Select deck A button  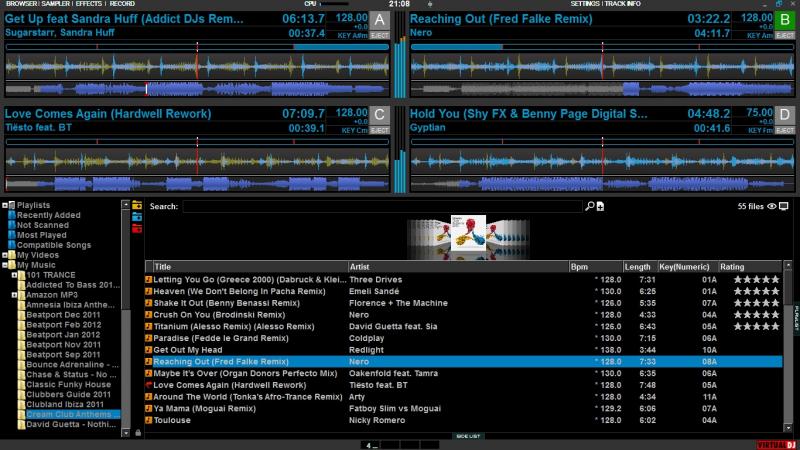coord(379,20)
